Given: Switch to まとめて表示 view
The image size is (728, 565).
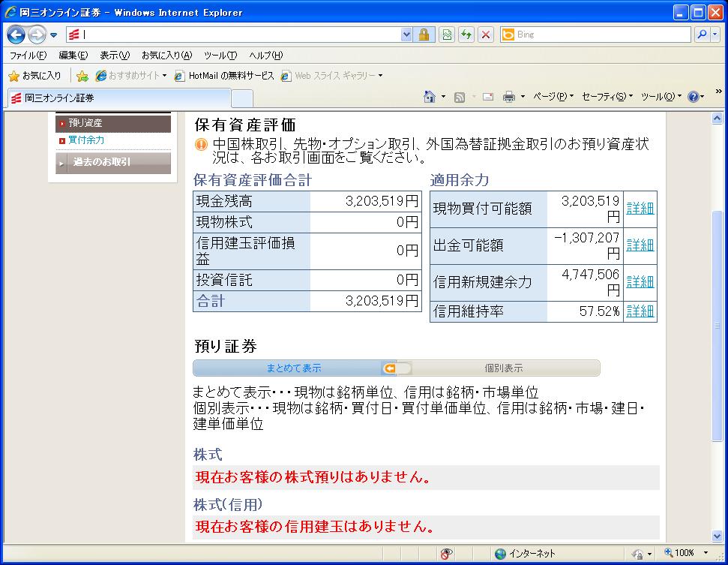Looking at the screenshot, I should 294,368.
